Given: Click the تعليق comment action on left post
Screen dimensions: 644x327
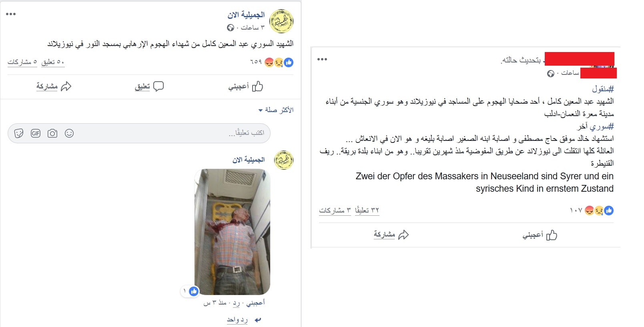Looking at the screenshot, I should click(149, 86).
